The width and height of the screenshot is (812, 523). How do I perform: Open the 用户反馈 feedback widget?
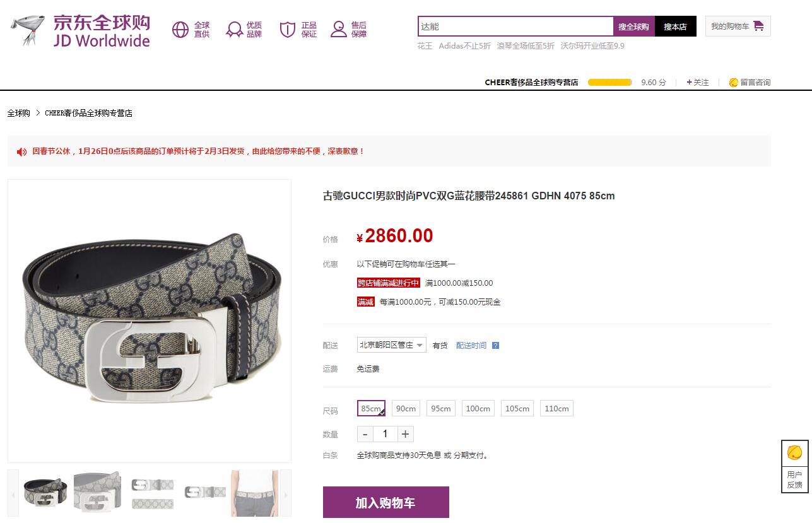(x=794, y=466)
